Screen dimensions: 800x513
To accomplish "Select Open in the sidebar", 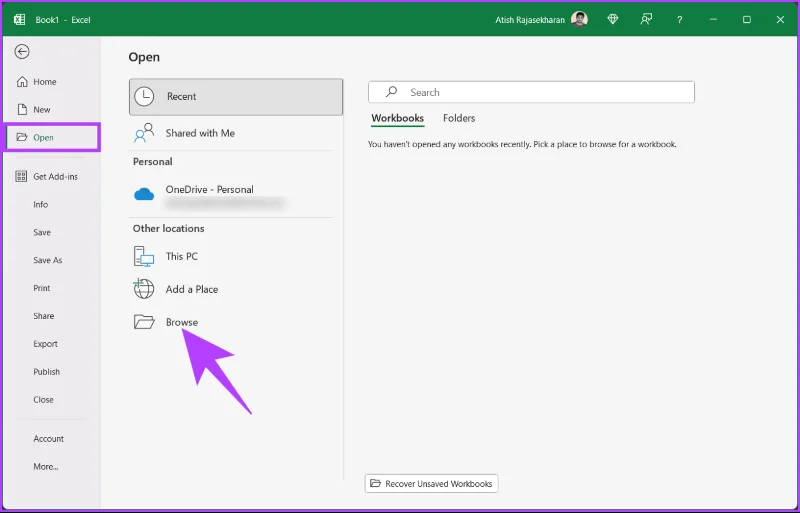I will (x=52, y=137).
